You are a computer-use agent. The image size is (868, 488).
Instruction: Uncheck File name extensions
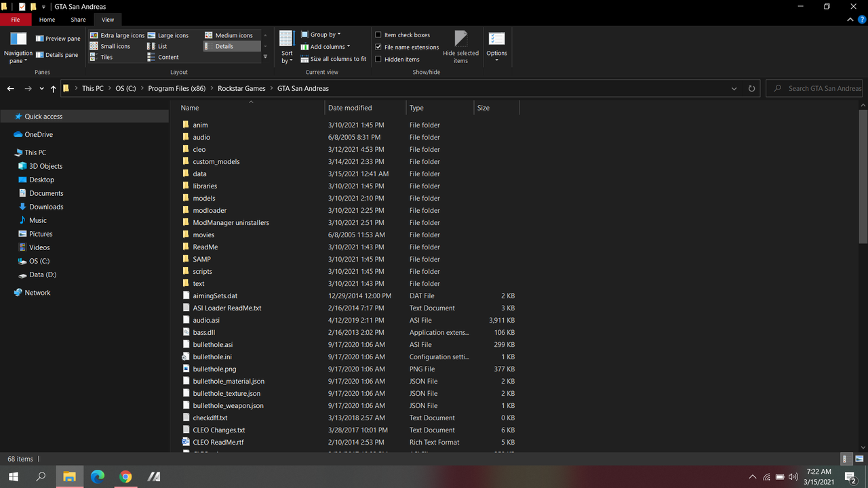coord(407,47)
